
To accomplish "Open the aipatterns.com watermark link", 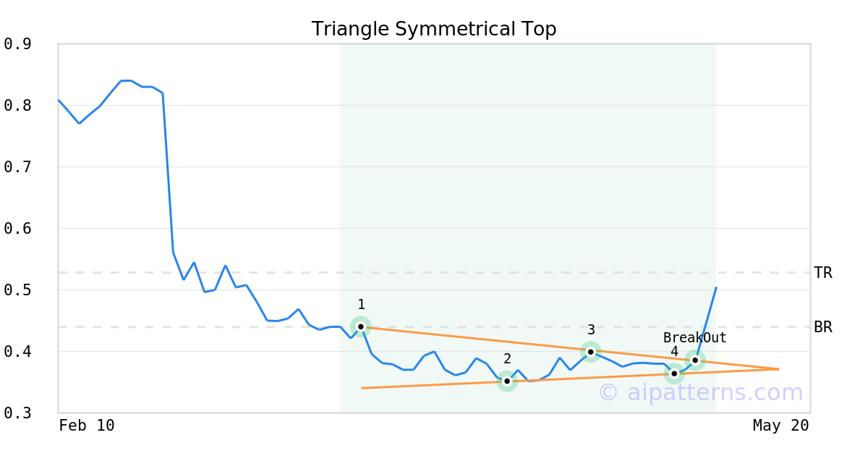I will pyautogui.click(x=700, y=392).
